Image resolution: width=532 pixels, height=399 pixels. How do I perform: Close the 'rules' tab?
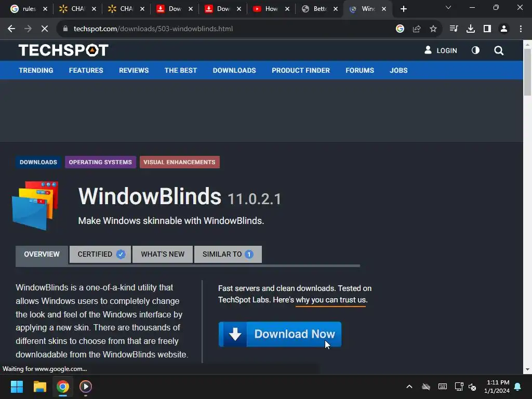(45, 9)
